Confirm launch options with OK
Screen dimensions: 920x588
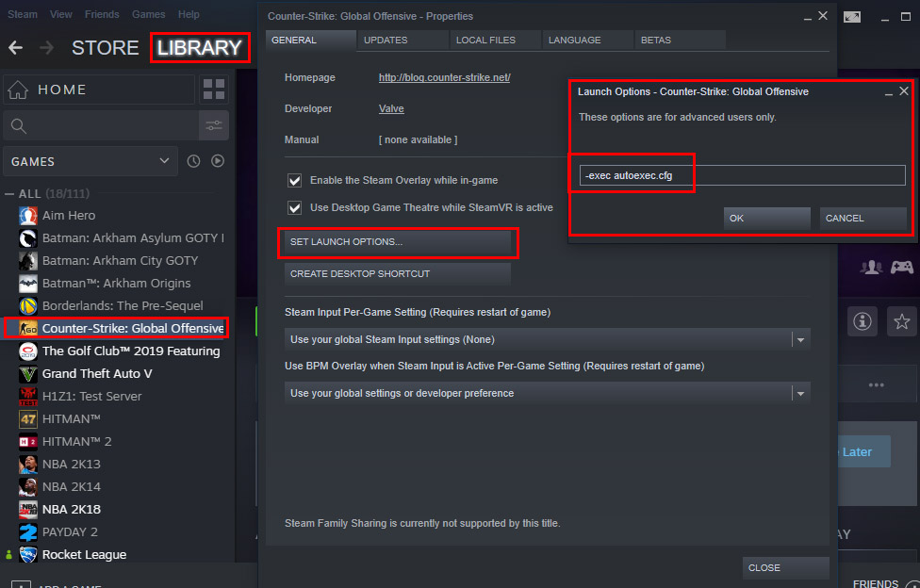coord(767,219)
